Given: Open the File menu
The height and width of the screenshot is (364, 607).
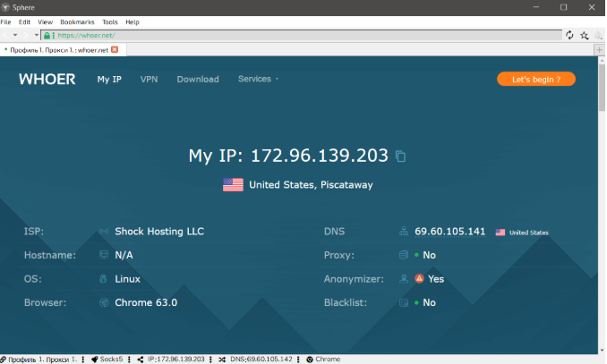Looking at the screenshot, I should [5, 22].
